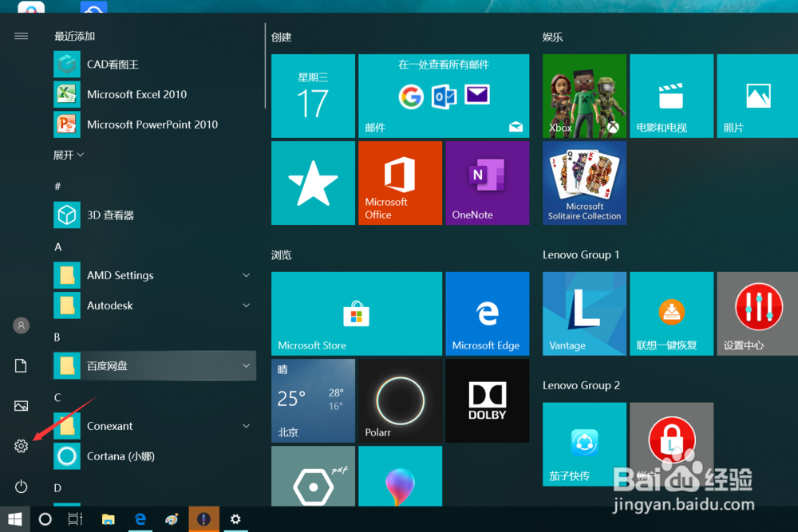This screenshot has width=798, height=532.
Task: Open the calendar tile showing 星期三 17
Action: pyautogui.click(x=313, y=96)
